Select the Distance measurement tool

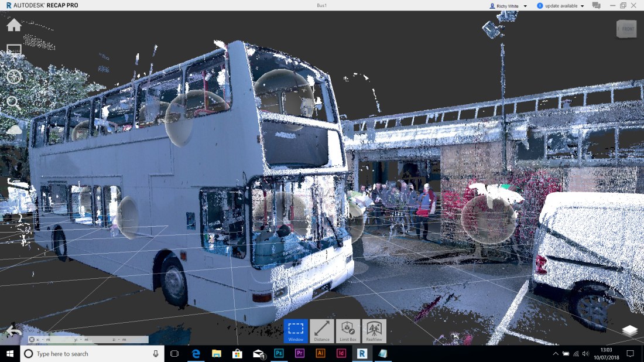tap(323, 330)
